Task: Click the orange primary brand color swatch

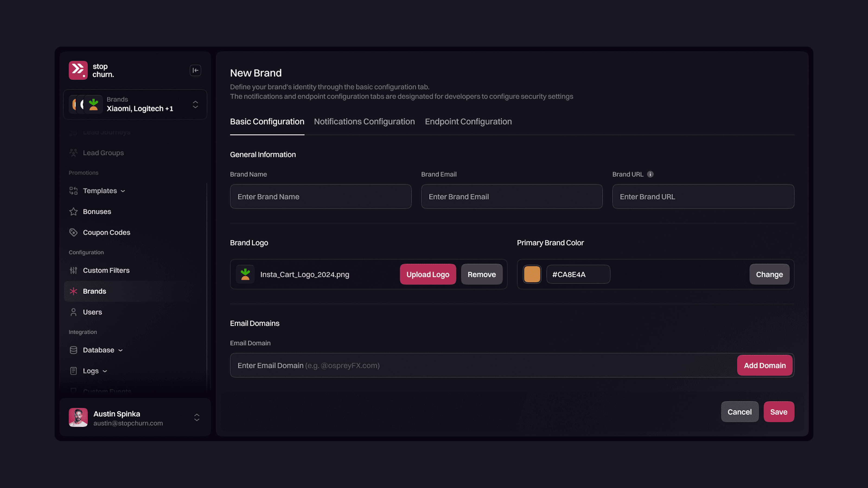Action: pos(532,274)
